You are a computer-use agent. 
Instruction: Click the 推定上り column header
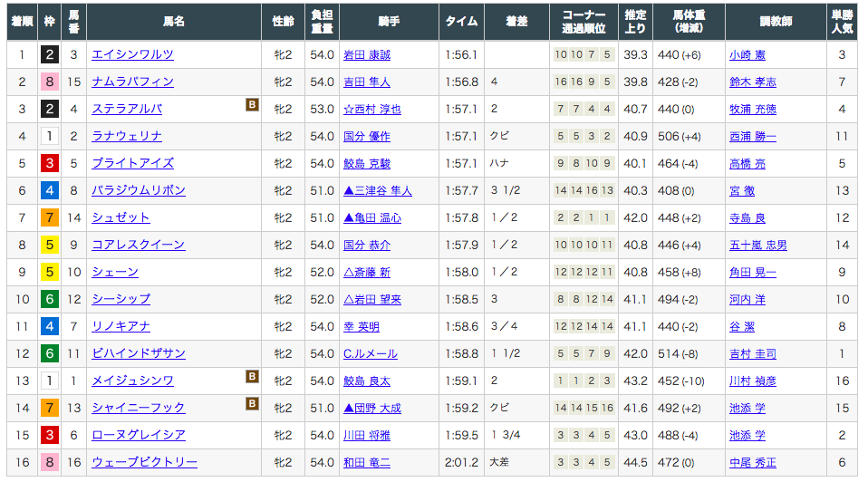635,22
